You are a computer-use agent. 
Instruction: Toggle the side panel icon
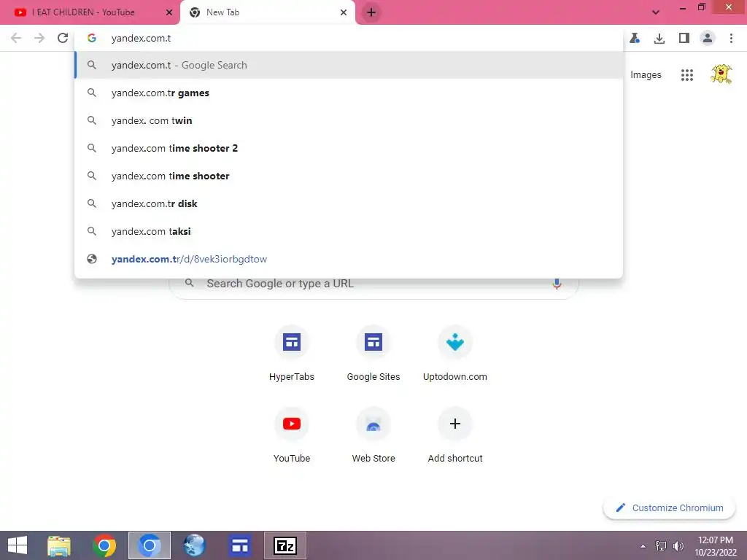tap(684, 38)
